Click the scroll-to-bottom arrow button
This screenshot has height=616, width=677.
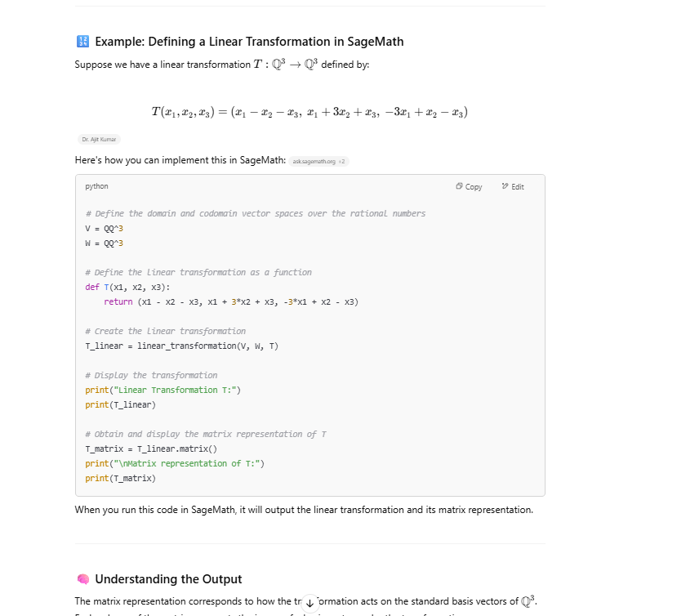pyautogui.click(x=309, y=603)
